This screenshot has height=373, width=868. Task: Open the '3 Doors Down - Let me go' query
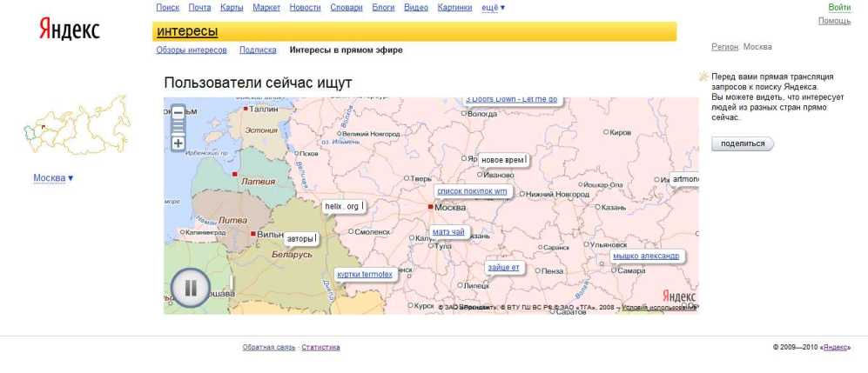(x=512, y=99)
